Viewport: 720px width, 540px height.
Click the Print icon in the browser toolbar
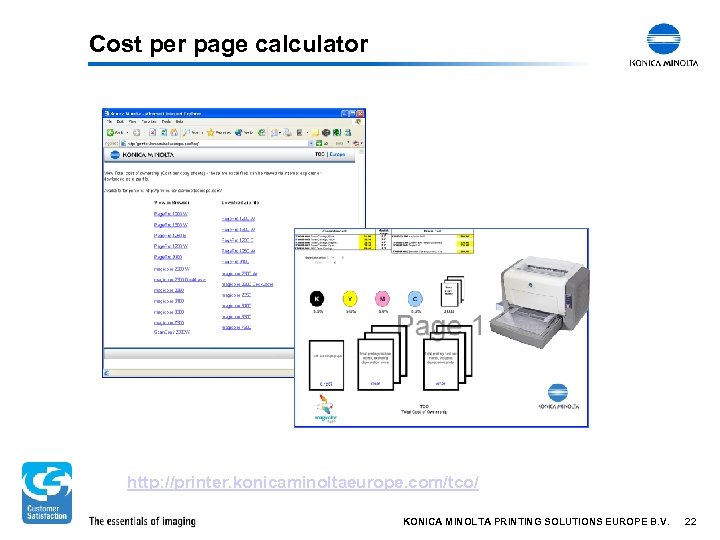tap(287, 133)
